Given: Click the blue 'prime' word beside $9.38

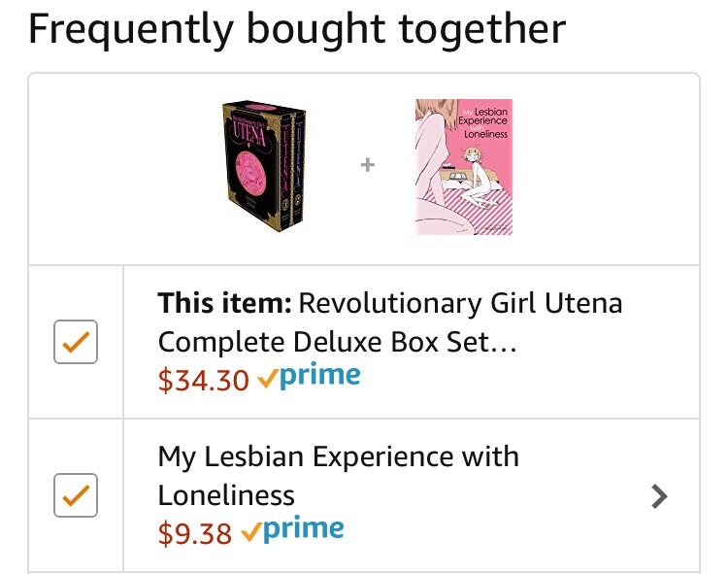Looking at the screenshot, I should [303, 529].
